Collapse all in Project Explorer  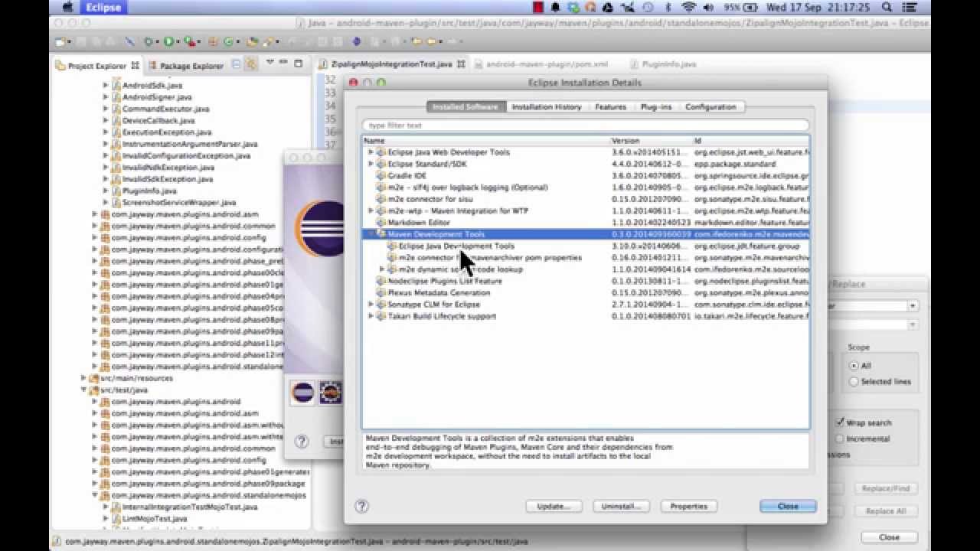point(237,64)
